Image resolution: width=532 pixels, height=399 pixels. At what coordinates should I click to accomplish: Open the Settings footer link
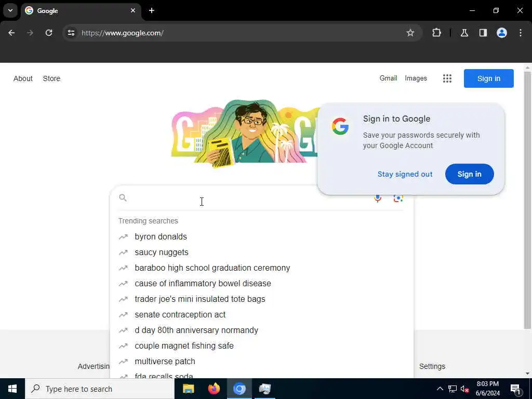pos(432,366)
